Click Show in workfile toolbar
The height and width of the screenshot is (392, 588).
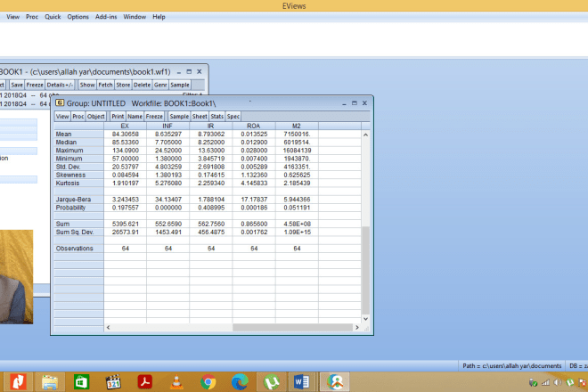point(87,85)
